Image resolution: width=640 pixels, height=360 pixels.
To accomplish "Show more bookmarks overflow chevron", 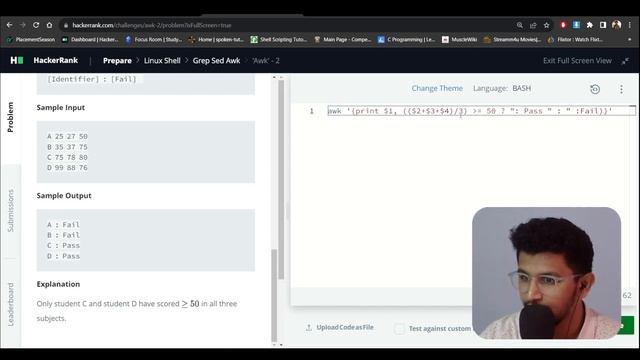I will (629, 40).
